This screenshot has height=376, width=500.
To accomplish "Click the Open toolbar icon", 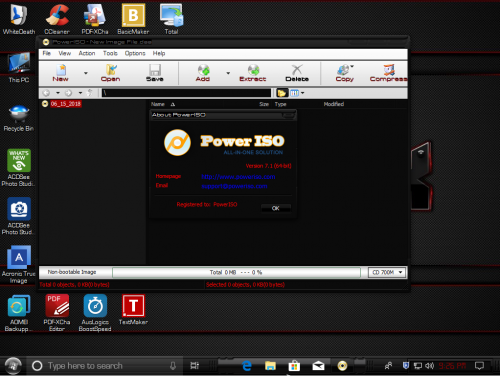I will tap(111, 73).
